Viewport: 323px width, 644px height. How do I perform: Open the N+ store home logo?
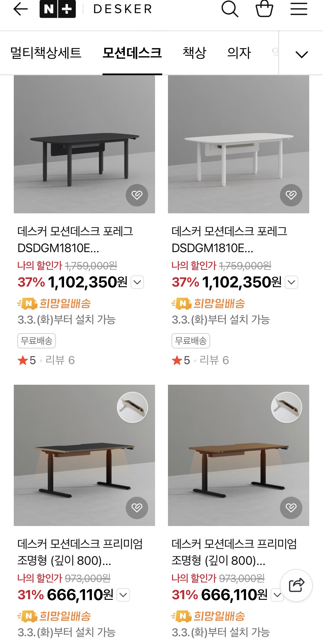coord(58,9)
